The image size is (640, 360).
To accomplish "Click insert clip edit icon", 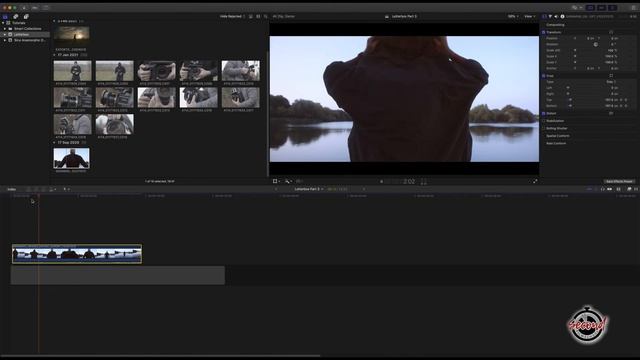I will point(36,189).
